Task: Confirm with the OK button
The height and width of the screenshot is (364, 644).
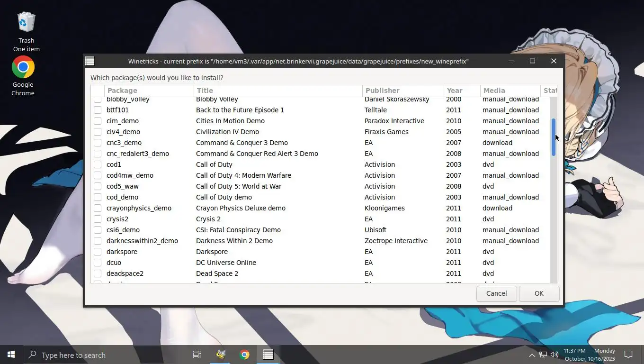Action: [x=539, y=293]
